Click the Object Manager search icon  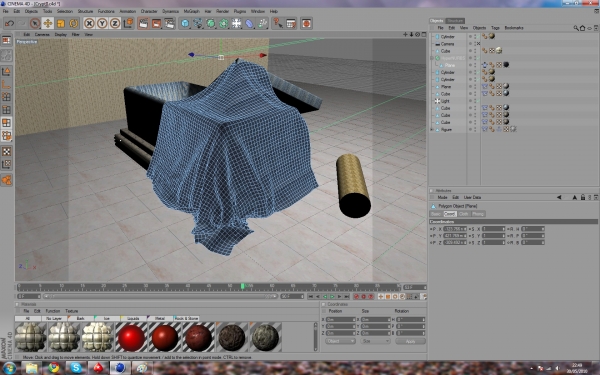point(576,28)
